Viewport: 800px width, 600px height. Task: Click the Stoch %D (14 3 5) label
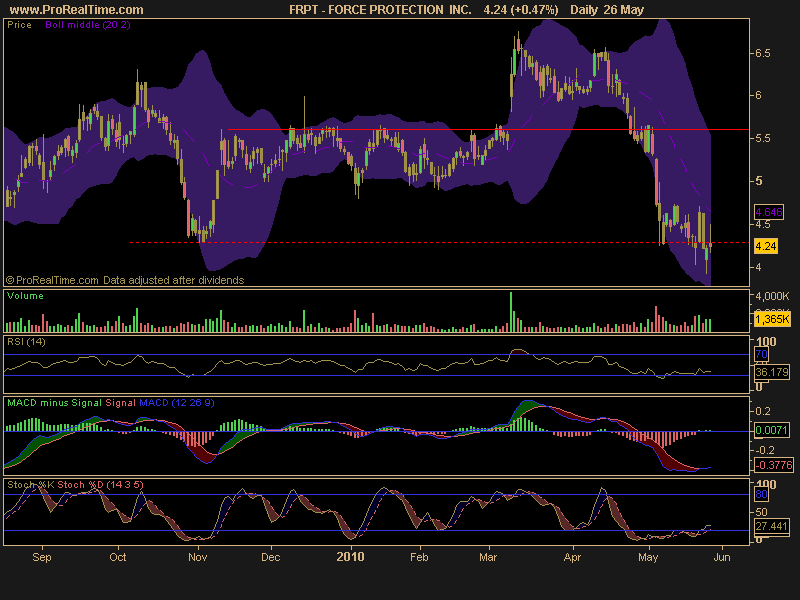(x=100, y=484)
